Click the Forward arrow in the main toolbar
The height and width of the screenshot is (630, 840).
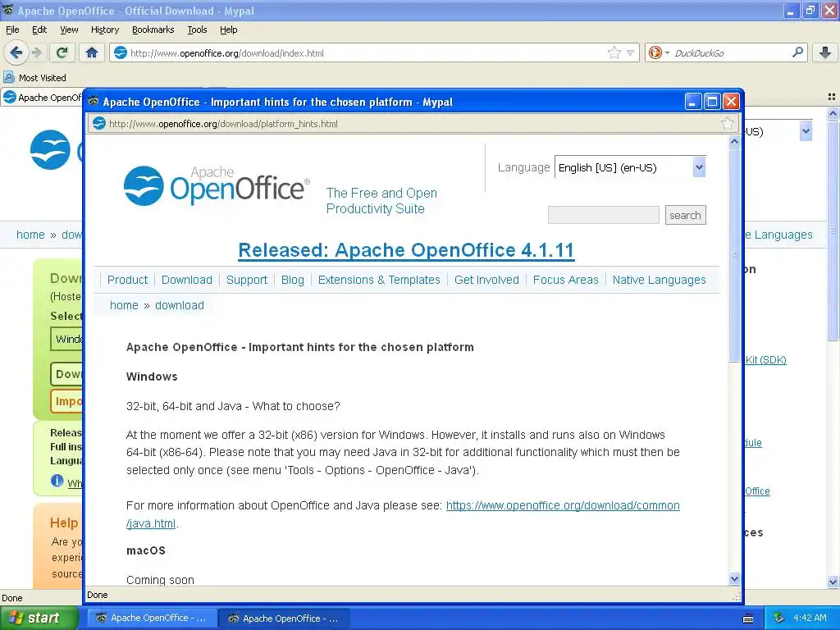click(x=36, y=52)
